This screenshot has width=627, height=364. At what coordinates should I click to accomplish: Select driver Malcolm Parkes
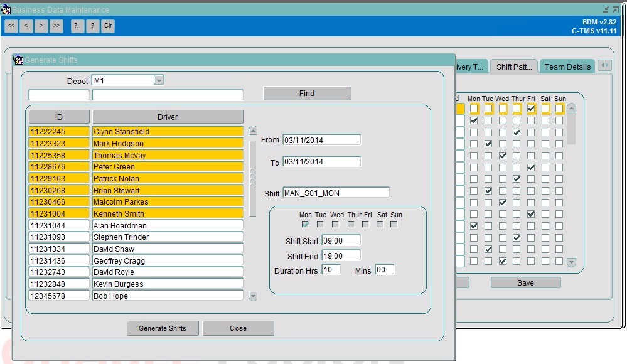coord(168,202)
